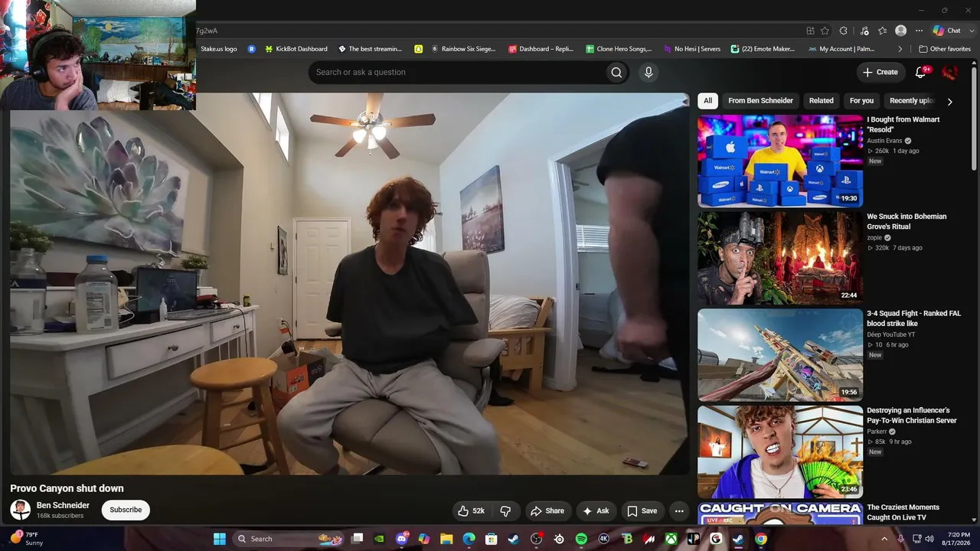Open the Other favorites folder

[945, 49]
